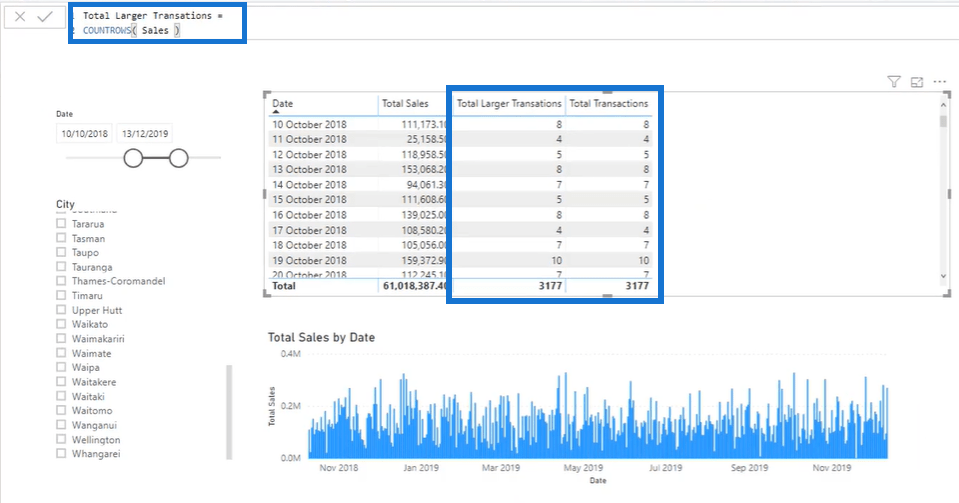This screenshot has width=959, height=503.
Task: Click the table scrollbar down arrow
Action: tap(943, 276)
